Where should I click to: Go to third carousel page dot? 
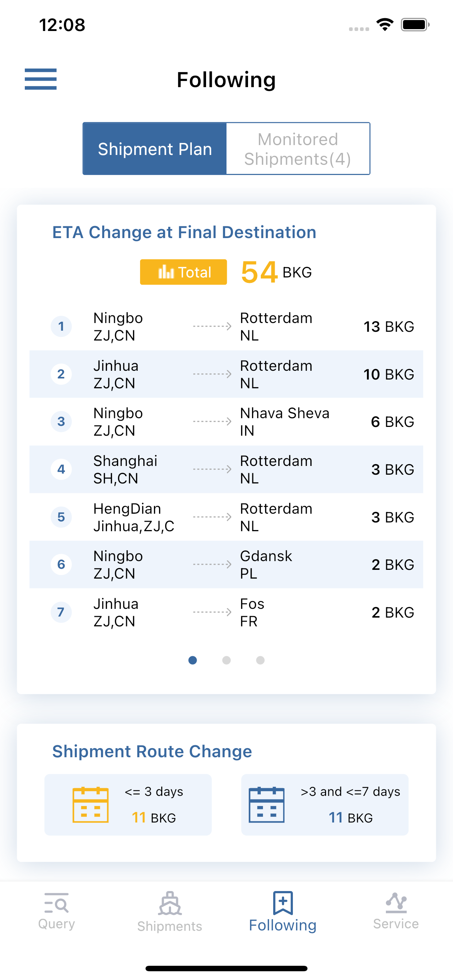(260, 660)
